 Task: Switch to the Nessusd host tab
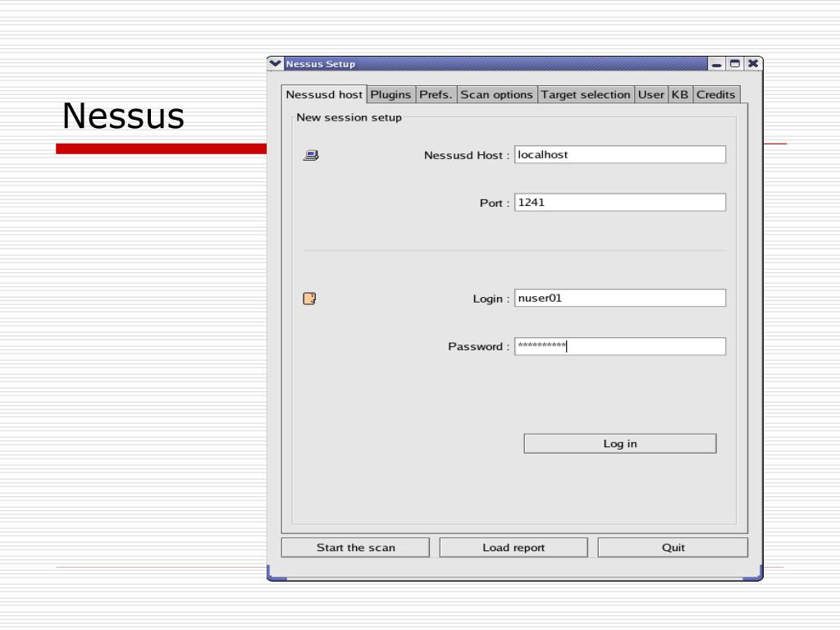click(x=324, y=94)
